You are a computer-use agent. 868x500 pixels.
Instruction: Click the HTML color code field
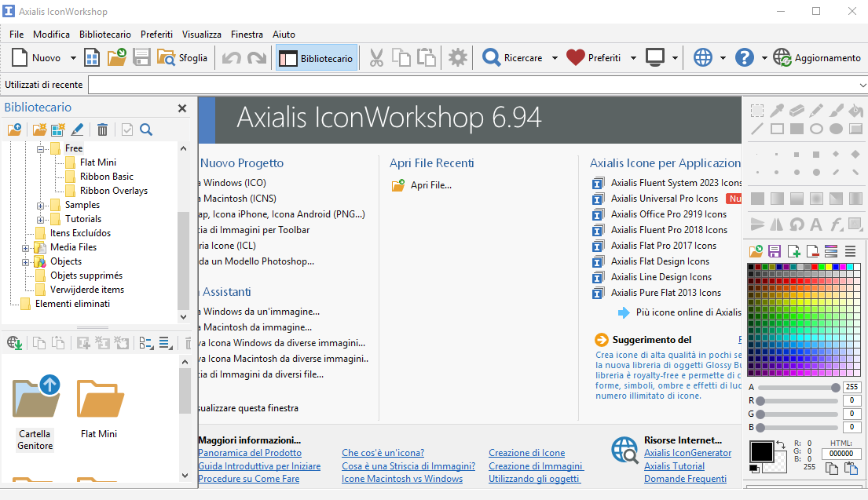pyautogui.click(x=841, y=454)
